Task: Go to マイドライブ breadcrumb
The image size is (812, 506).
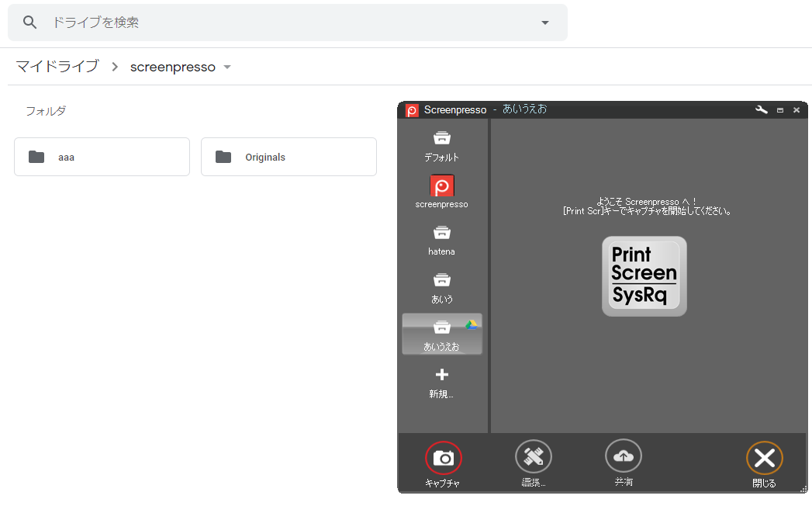Action: pos(57,67)
